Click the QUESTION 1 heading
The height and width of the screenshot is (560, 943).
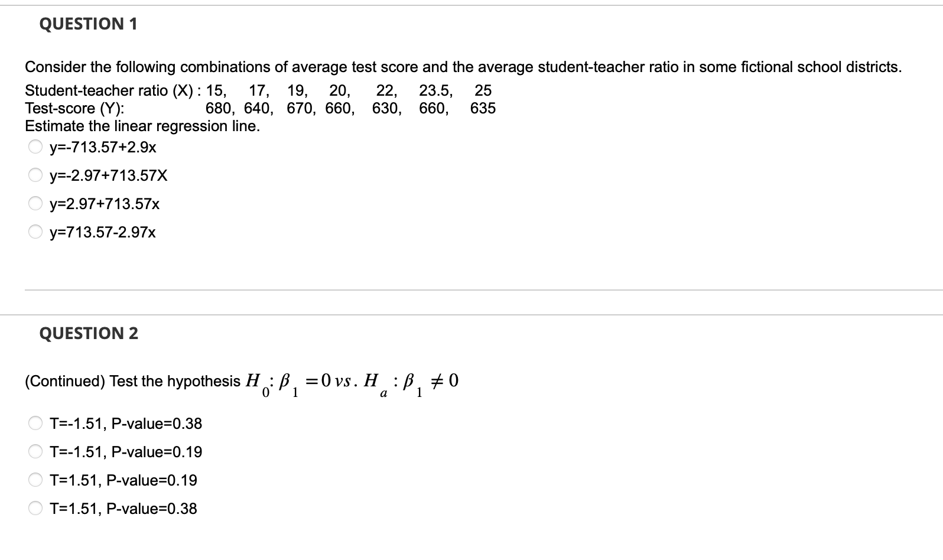tap(89, 24)
